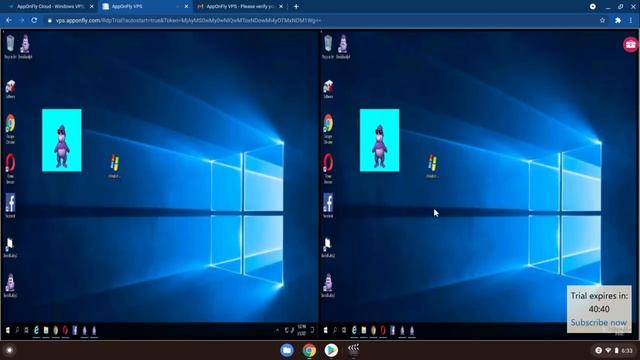The height and width of the screenshot is (360, 640).
Task: Select the active AppOnFly VPS tab
Action: [x=145, y=7]
